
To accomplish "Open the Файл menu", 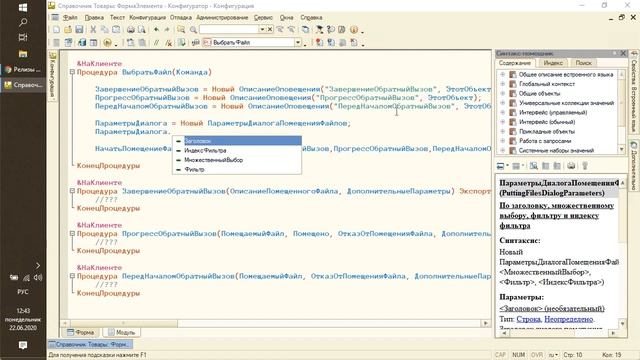I will [70, 18].
